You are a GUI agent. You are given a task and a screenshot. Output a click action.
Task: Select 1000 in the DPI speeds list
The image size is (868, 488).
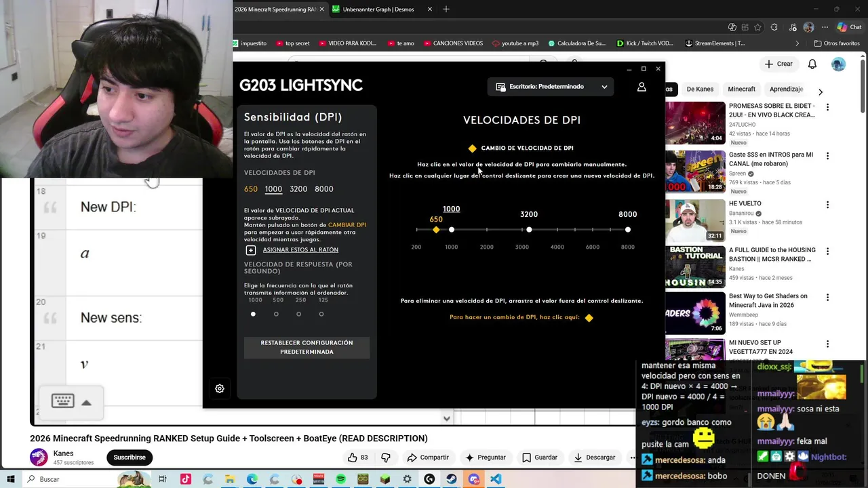[273, 189]
